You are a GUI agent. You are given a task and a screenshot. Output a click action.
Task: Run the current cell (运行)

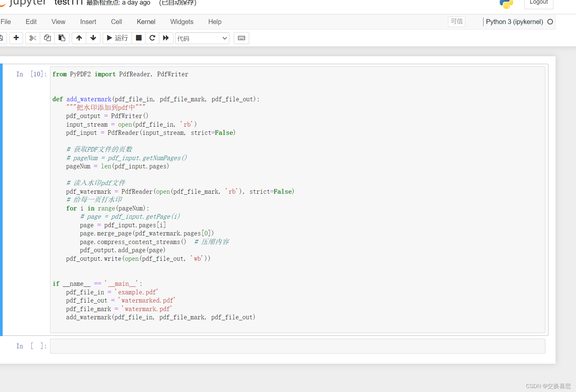coord(118,38)
